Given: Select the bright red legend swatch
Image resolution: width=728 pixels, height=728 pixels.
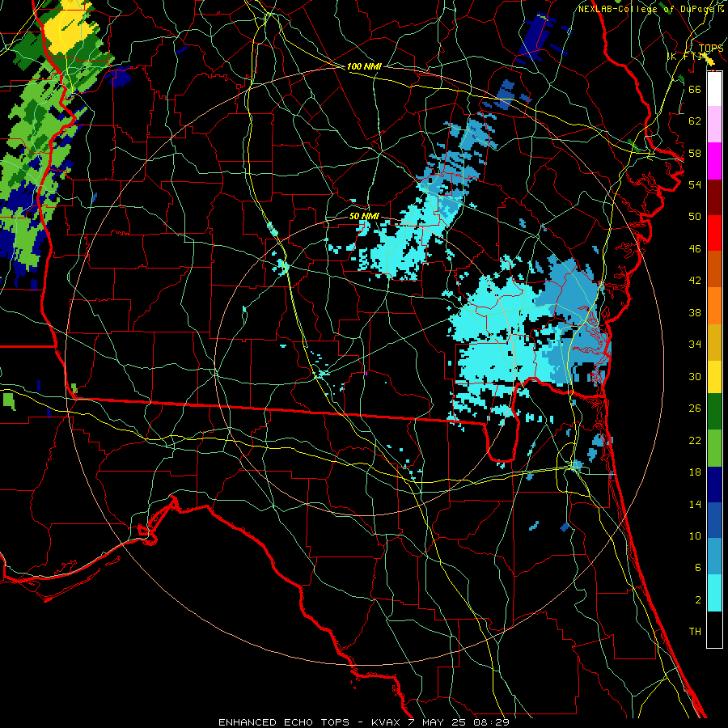Looking at the screenshot, I should (x=714, y=233).
